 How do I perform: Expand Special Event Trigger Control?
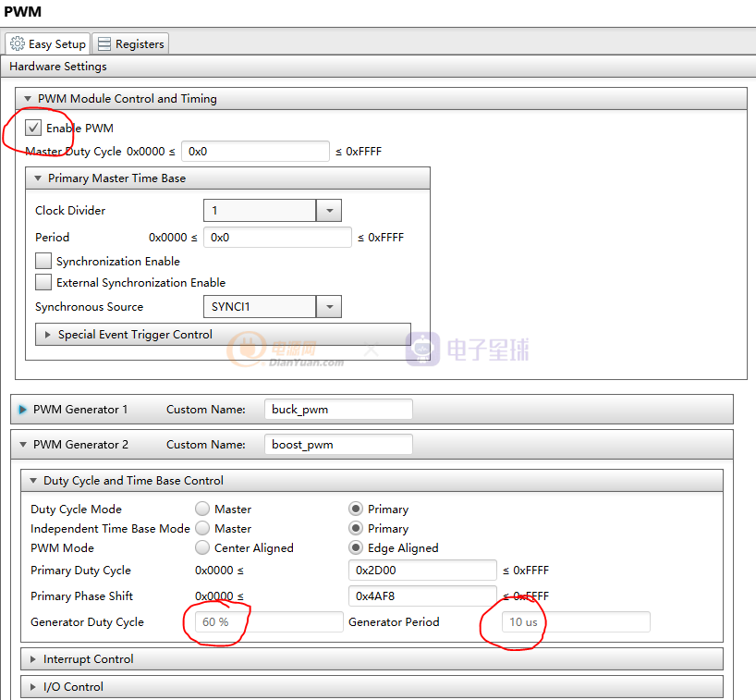coord(47,335)
